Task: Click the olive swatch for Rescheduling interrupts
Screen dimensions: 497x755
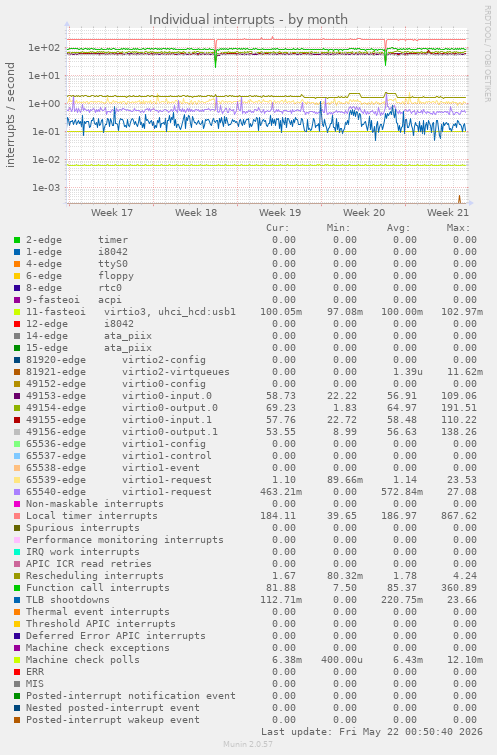Action: point(17,576)
